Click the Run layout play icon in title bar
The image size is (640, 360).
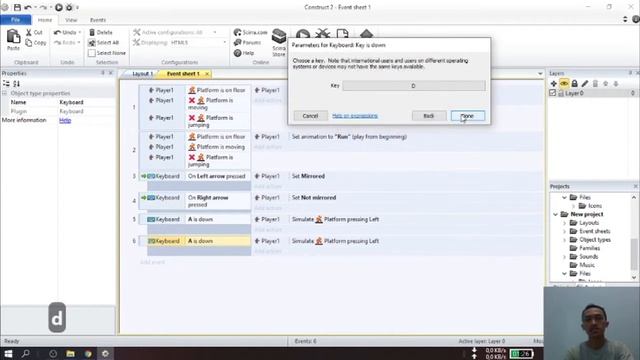tap(59, 7)
